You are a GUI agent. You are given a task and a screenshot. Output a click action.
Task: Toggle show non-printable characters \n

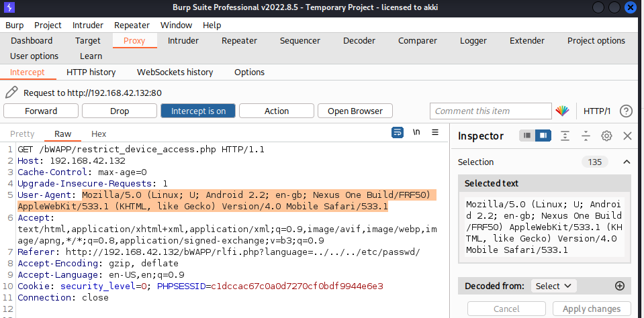(416, 132)
